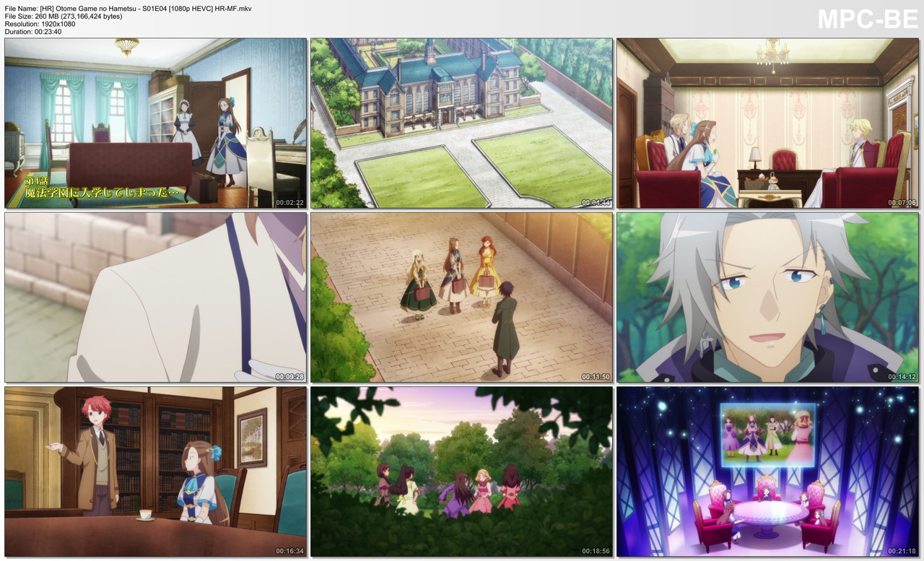
Task: Click the 00:16:34 timestamp label
Action: [x=289, y=551]
